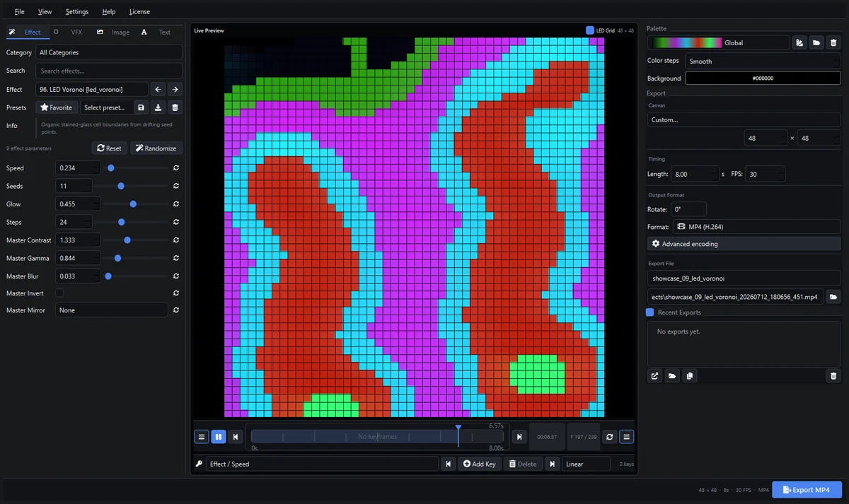Click the Randomize button
The height and width of the screenshot is (504, 849).
156,148
